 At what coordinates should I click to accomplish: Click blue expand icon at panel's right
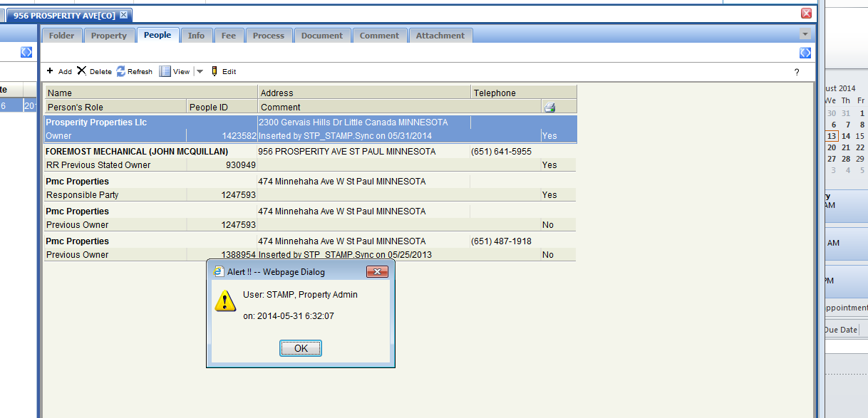tap(805, 53)
